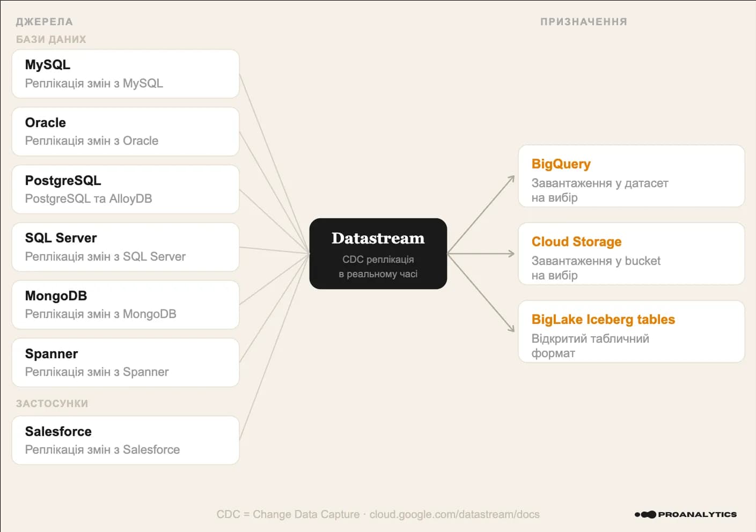Click the arrow pointing to BigLake Iceberg

point(482,293)
